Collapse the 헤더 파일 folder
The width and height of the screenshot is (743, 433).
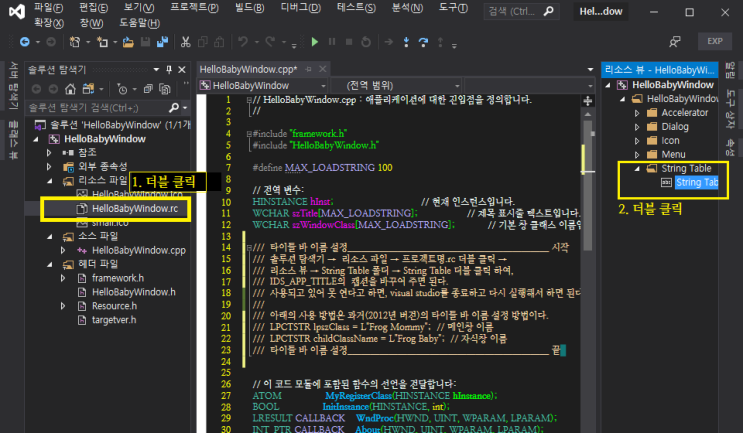point(49,264)
